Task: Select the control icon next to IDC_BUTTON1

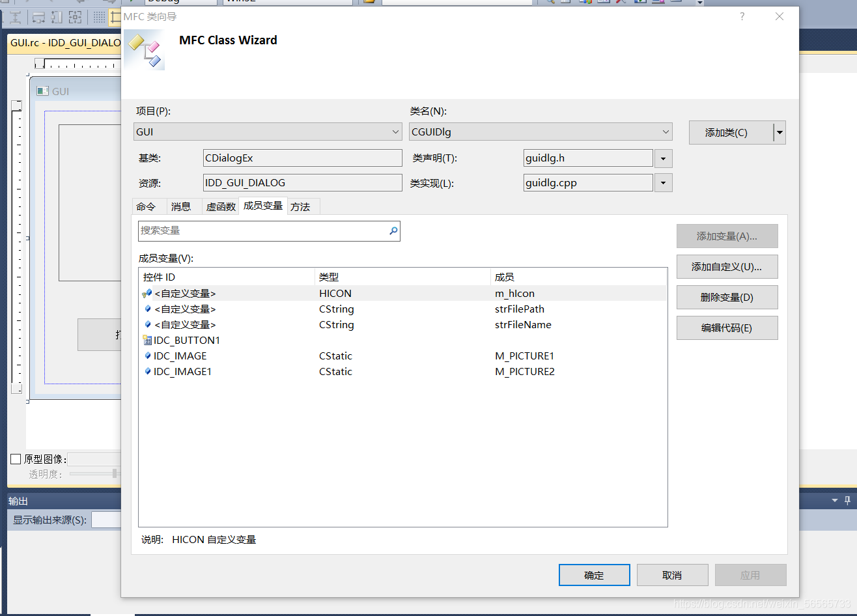Action: point(147,341)
